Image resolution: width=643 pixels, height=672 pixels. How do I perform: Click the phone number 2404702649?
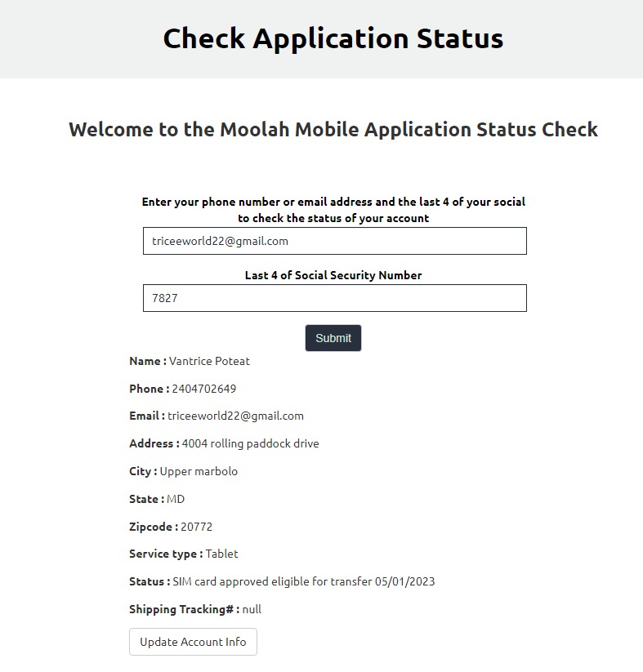tap(203, 389)
